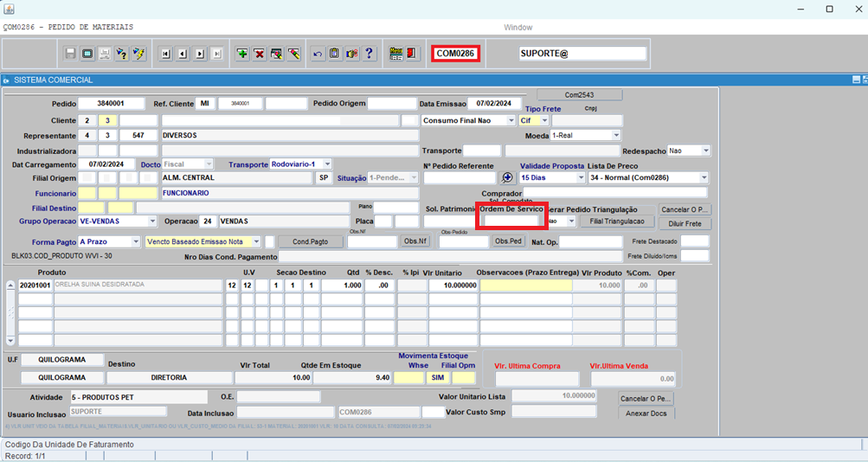This screenshot has width=868, height=462.
Task: Open the Gerar Pedido Triangulação Nao dropdown
Action: [x=571, y=221]
